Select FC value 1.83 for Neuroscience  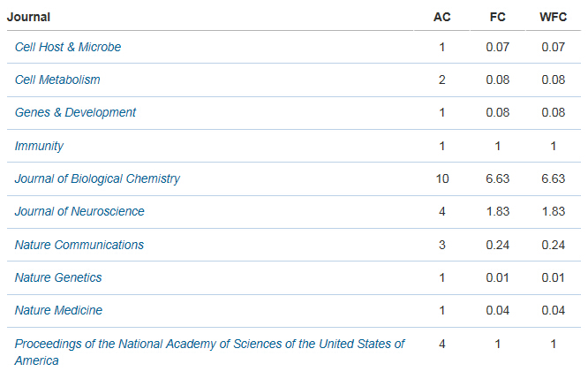pyautogui.click(x=498, y=211)
